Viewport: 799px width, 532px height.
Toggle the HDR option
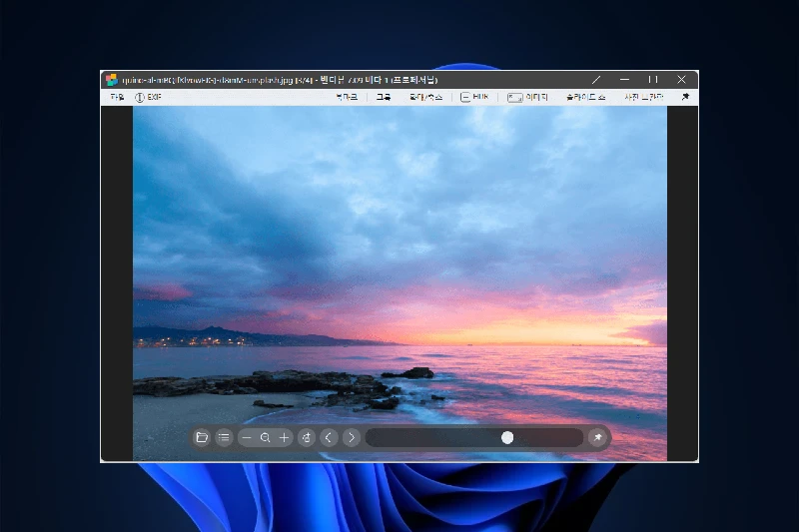tap(474, 97)
